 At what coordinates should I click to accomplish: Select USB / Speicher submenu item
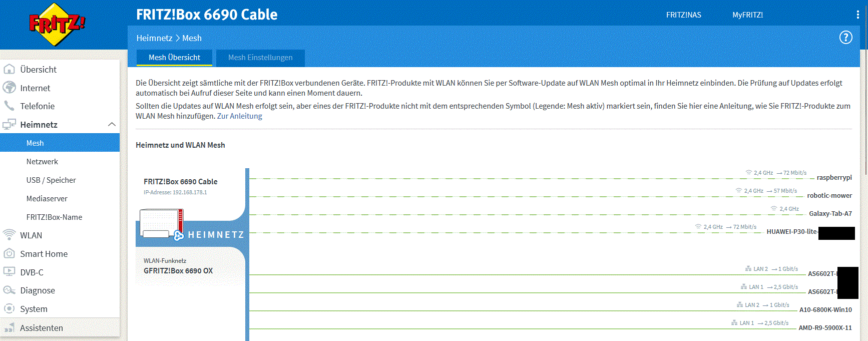[60, 180]
